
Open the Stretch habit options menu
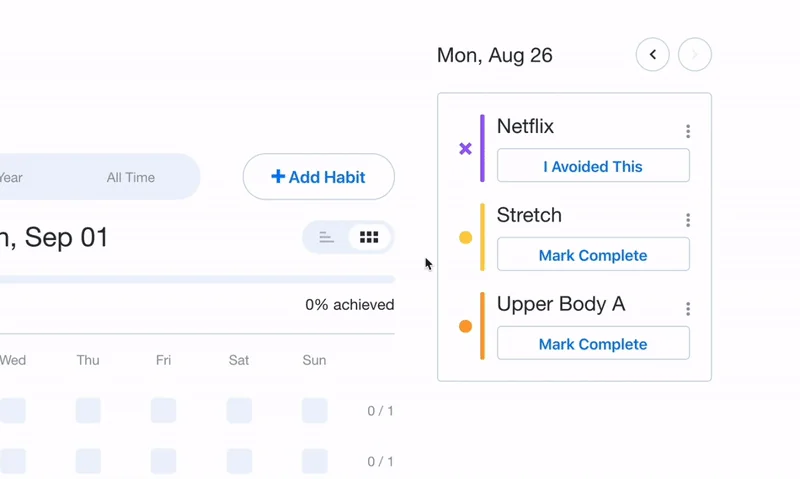(688, 220)
